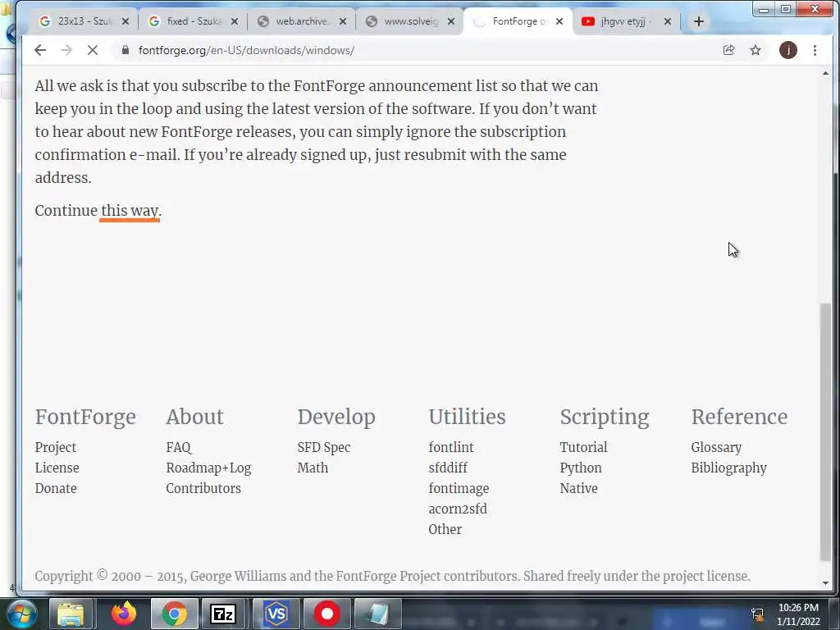Follow the 'this way' link
Image resolution: width=840 pixels, height=630 pixels.
130,211
